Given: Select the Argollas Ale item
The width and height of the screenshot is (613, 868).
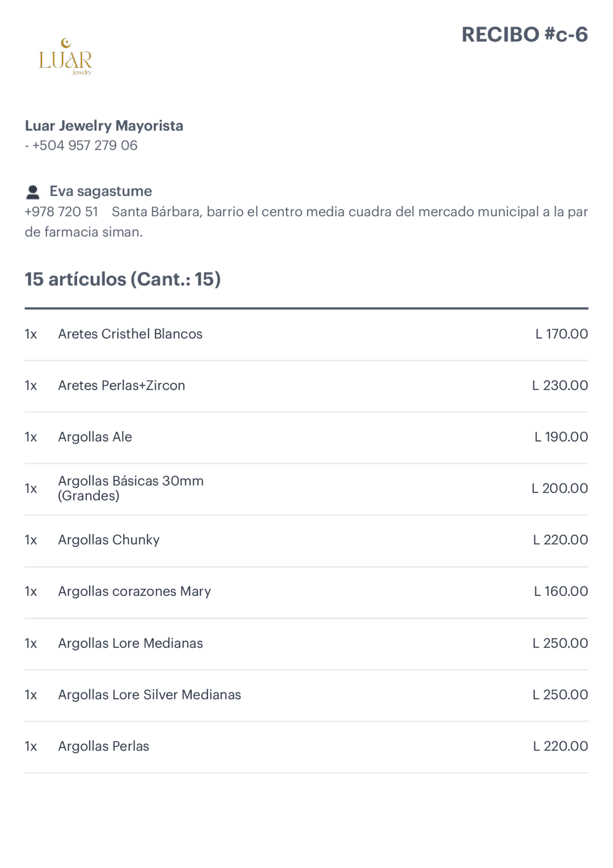Looking at the screenshot, I should pos(95,437).
